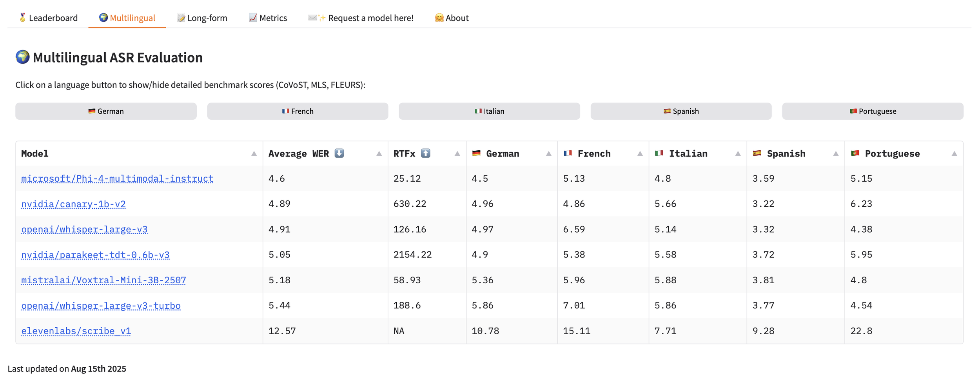Click the Spanish flag on language button
The width and height of the screenshot is (980, 381).
pyautogui.click(x=667, y=111)
